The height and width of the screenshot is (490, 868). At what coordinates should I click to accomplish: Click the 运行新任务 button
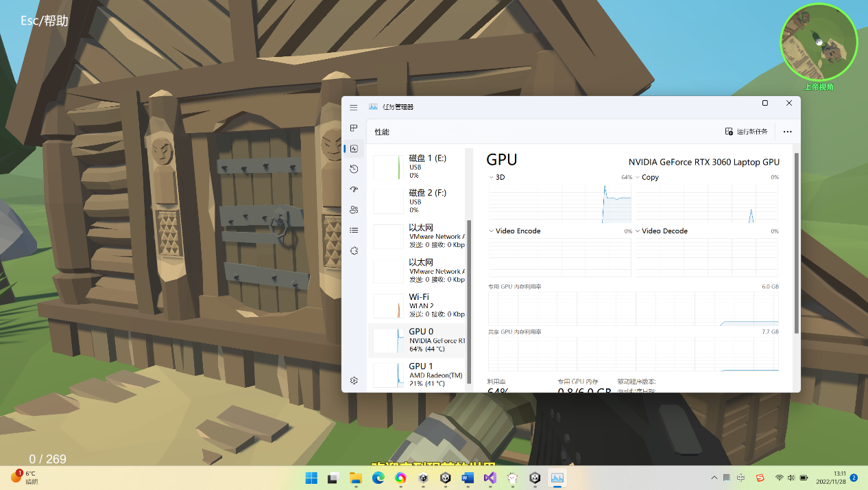coord(747,132)
